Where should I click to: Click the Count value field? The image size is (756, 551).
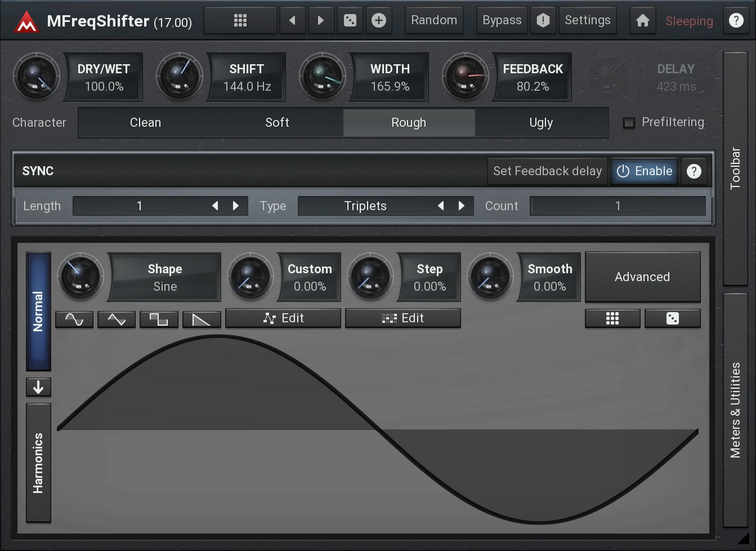[x=618, y=206]
